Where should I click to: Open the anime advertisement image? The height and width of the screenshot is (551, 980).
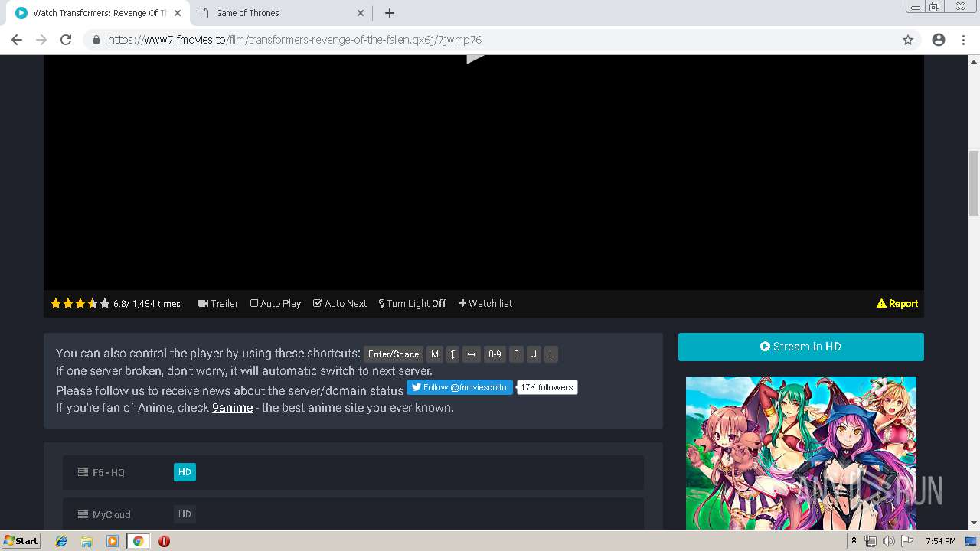(x=801, y=452)
